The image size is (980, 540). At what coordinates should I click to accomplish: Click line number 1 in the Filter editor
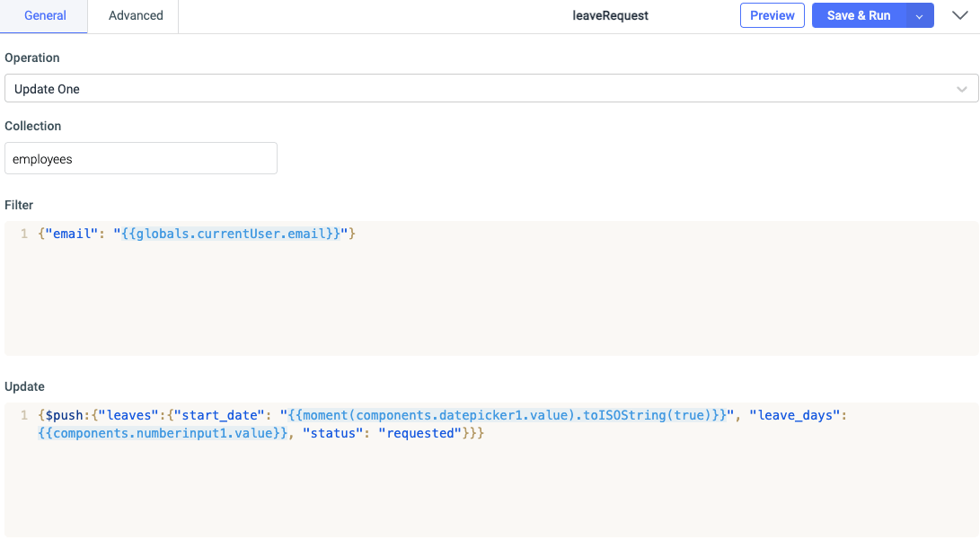click(24, 233)
